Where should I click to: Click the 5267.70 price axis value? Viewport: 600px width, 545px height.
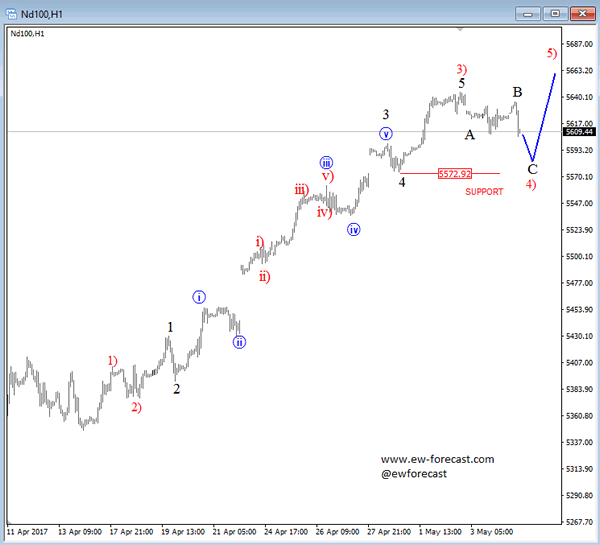point(579,522)
